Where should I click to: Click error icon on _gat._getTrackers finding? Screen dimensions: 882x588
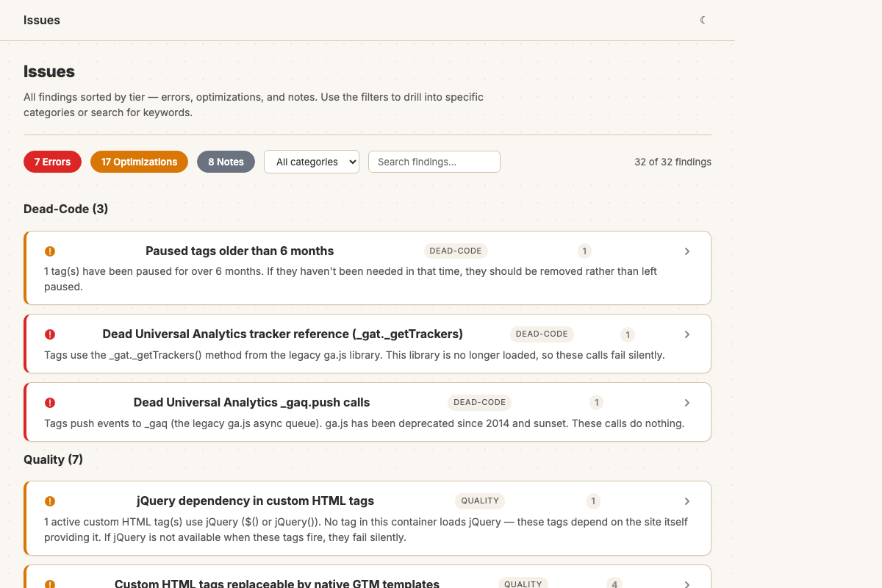50,334
